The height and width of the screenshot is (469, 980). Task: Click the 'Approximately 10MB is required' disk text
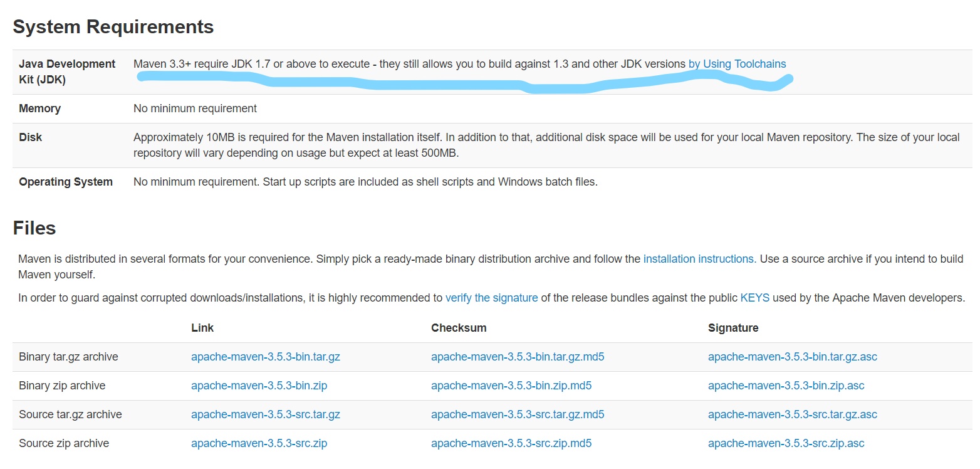pyautogui.click(x=546, y=145)
